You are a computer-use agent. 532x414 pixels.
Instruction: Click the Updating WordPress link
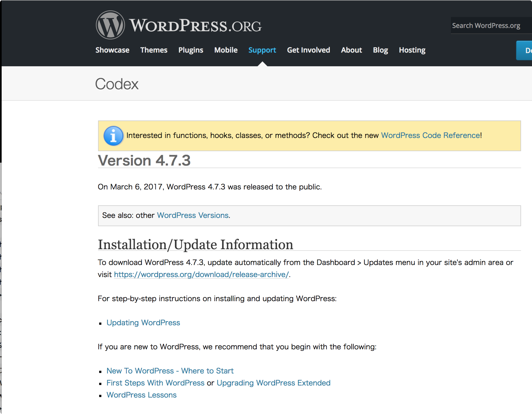tap(143, 323)
